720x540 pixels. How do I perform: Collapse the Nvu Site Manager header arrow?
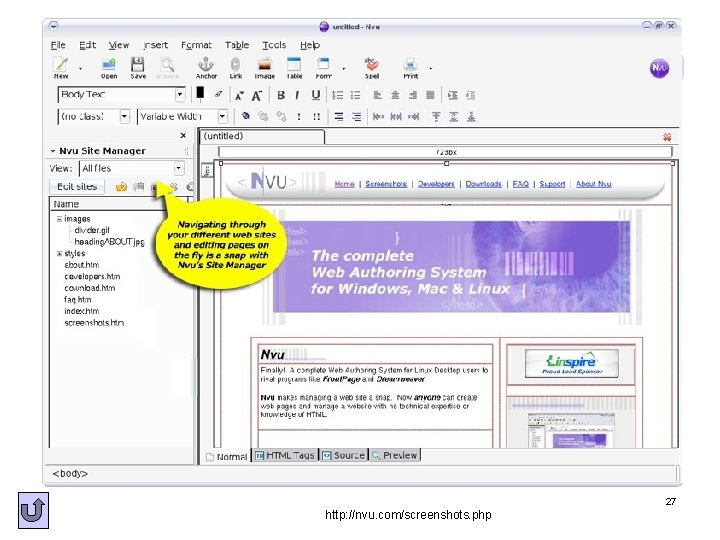[x=53, y=151]
